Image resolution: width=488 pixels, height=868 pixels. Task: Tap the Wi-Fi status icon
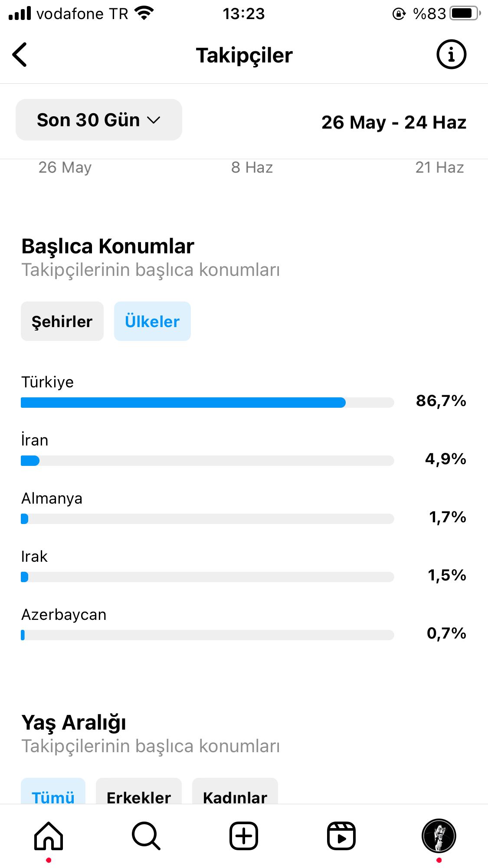point(144,13)
